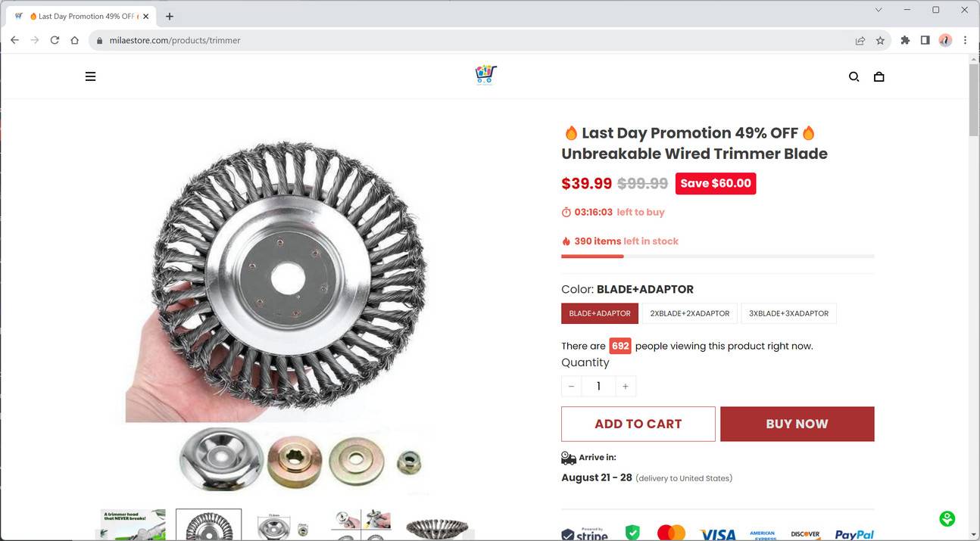Open a new browser tab
Image resolution: width=980 pixels, height=541 pixels.
[169, 15]
